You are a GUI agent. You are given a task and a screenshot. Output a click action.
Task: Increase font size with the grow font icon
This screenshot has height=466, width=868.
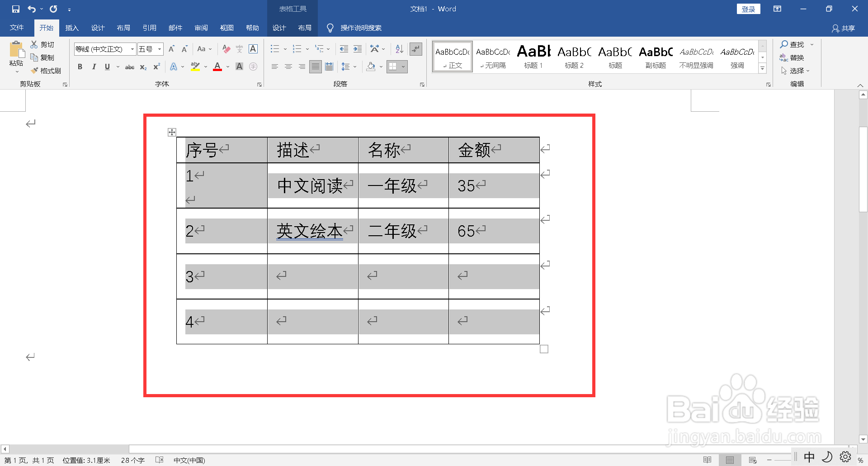[171, 49]
